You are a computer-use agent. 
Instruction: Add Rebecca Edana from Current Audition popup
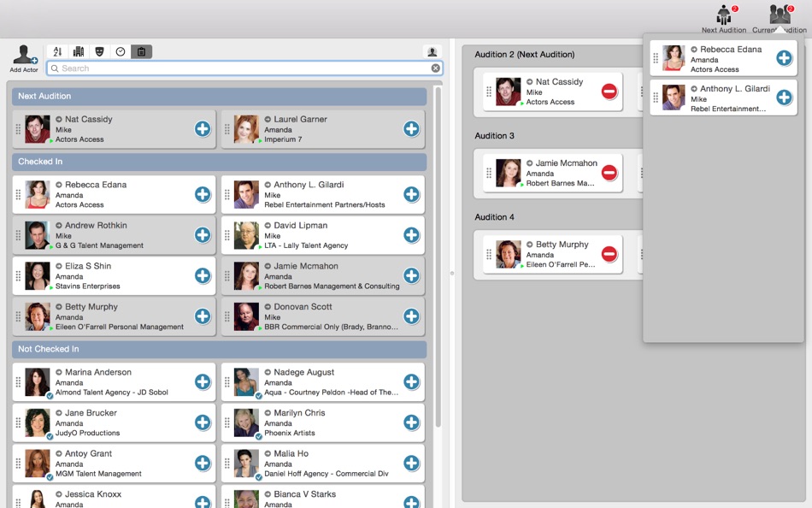(x=784, y=58)
